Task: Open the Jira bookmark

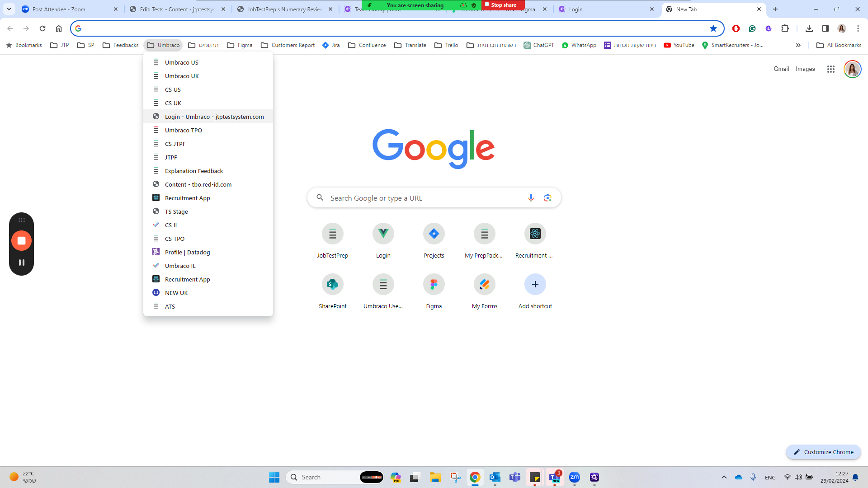Action: click(x=331, y=45)
